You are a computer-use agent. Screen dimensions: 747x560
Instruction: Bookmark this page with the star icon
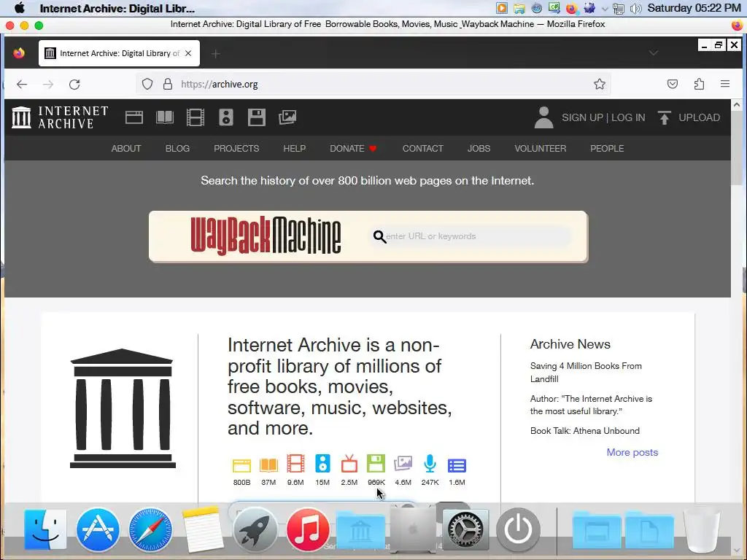point(600,85)
